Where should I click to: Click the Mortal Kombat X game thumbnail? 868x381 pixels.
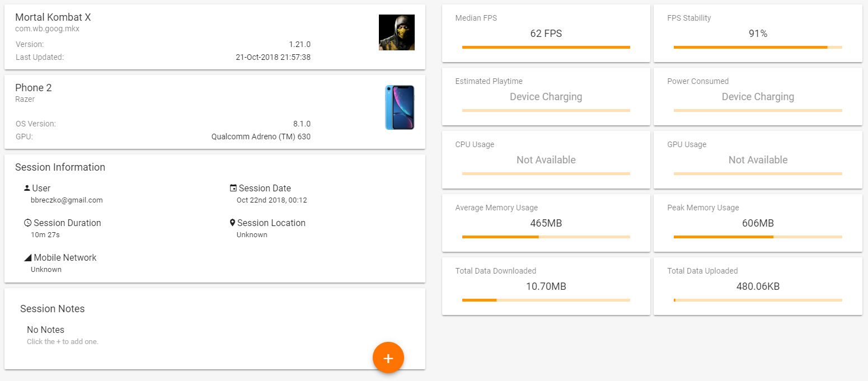(396, 32)
